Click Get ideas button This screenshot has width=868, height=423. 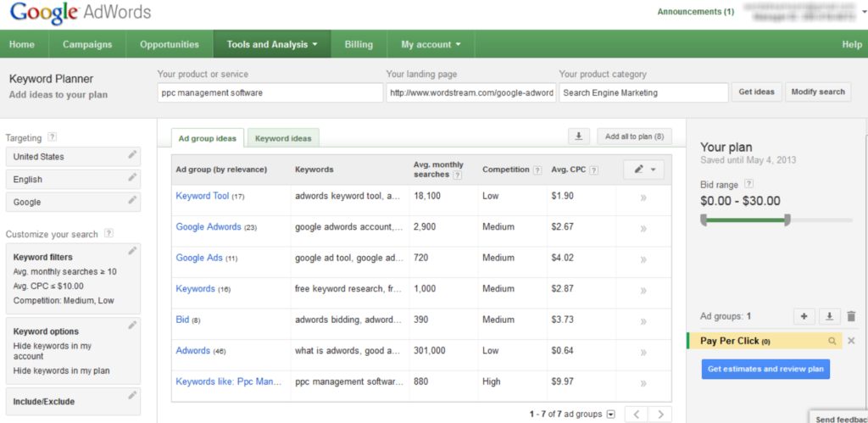tap(757, 92)
